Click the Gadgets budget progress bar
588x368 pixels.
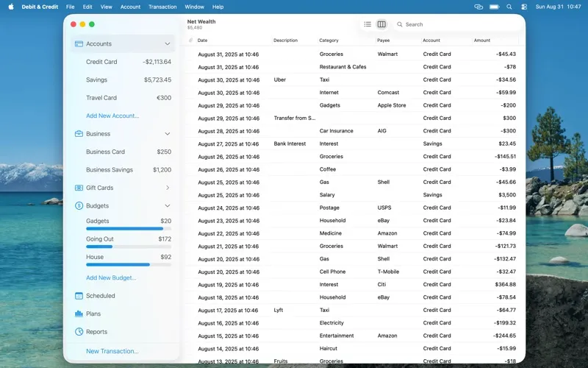pos(129,229)
